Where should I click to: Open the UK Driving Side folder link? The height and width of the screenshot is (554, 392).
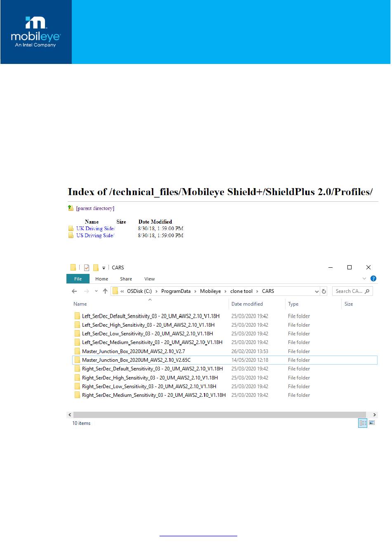click(x=95, y=229)
